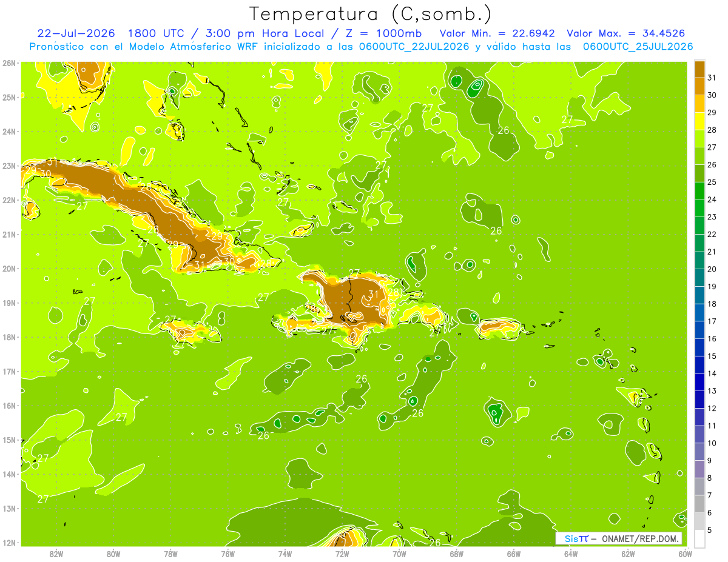Image resolution: width=728 pixels, height=562 pixels.
Task: Click the color bar label '15'
Action: (712, 356)
